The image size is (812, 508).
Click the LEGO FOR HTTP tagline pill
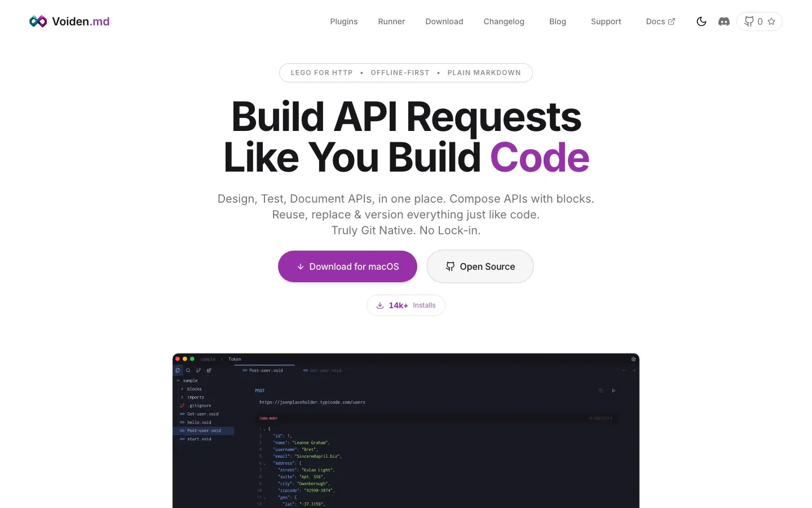tap(406, 73)
